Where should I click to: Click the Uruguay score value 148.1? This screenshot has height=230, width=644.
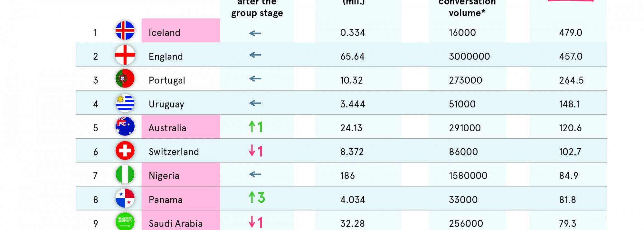pos(569,104)
